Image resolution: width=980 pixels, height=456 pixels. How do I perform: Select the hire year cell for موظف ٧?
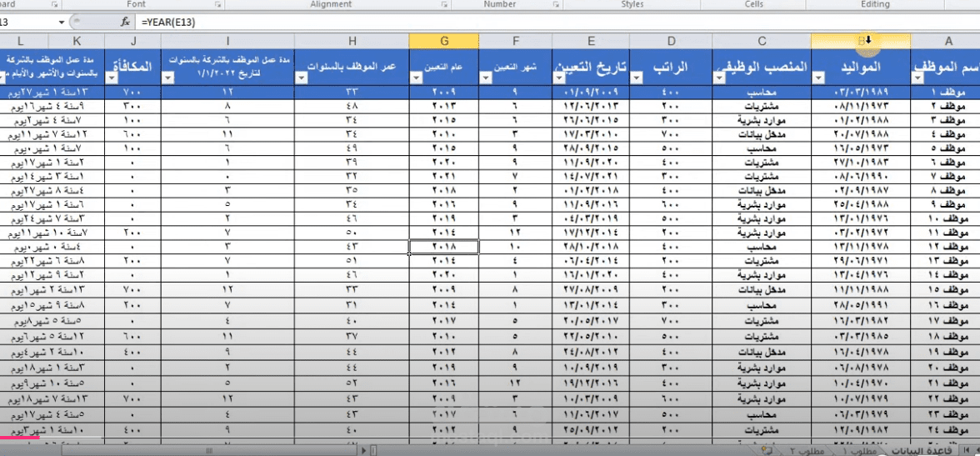tap(443, 176)
